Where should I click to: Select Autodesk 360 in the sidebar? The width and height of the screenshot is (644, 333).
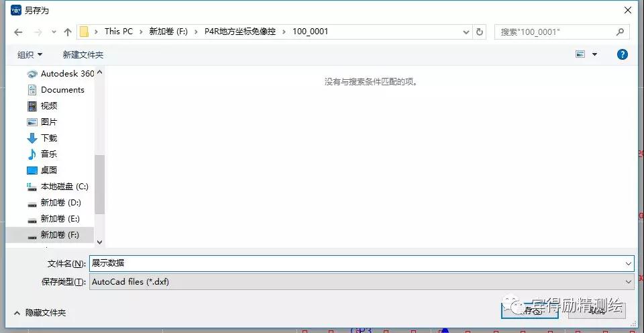tap(67, 73)
